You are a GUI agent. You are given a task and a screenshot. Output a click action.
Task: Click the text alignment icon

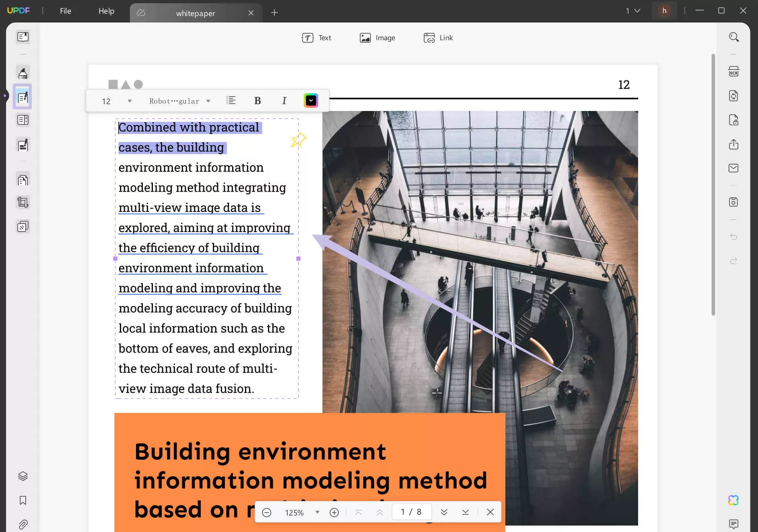pyautogui.click(x=231, y=101)
